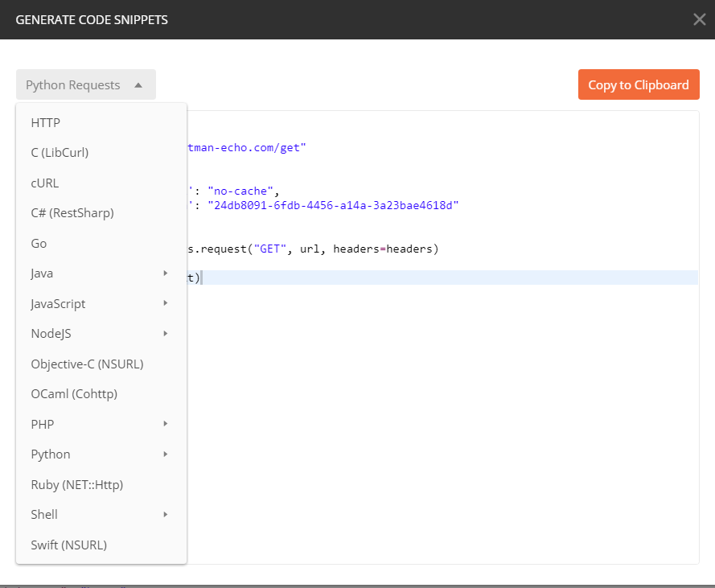Select Objective-C (NSURL) option
The height and width of the screenshot is (588, 715).
87,364
